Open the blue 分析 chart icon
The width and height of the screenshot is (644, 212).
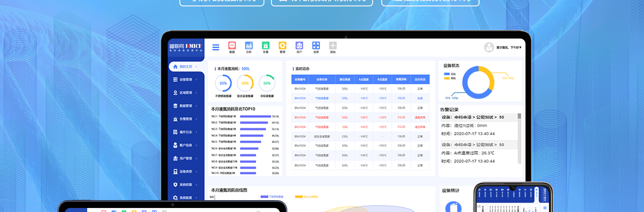coord(249,45)
